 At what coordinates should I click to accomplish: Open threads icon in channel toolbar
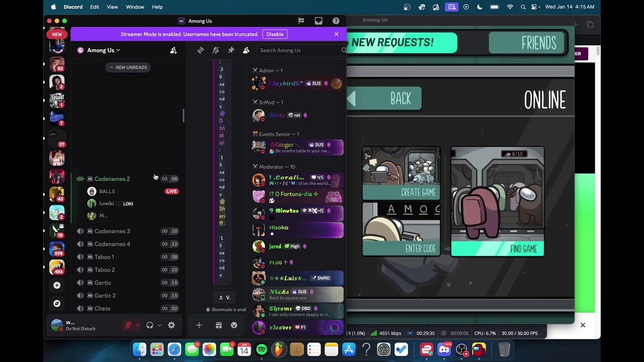[200, 50]
